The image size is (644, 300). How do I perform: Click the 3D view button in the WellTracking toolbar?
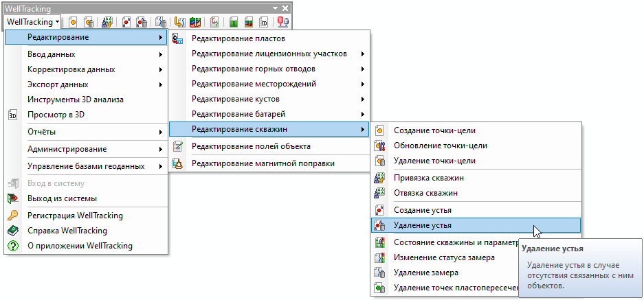263,22
